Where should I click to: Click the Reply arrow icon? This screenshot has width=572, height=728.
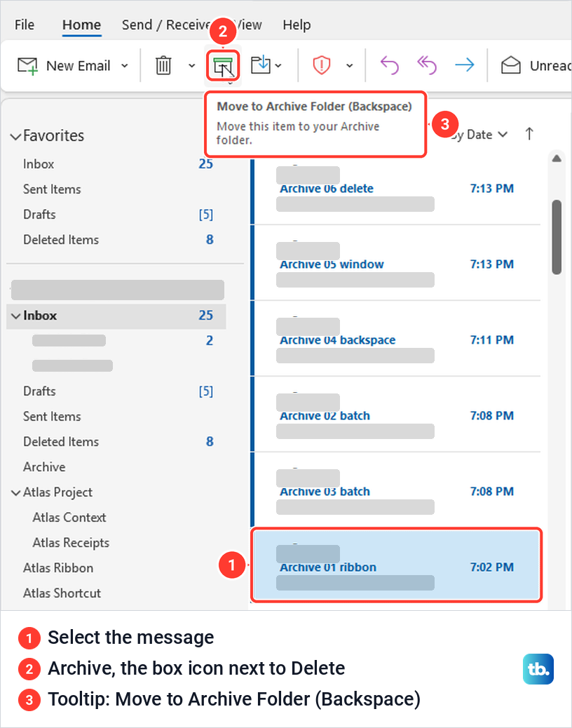click(389, 65)
